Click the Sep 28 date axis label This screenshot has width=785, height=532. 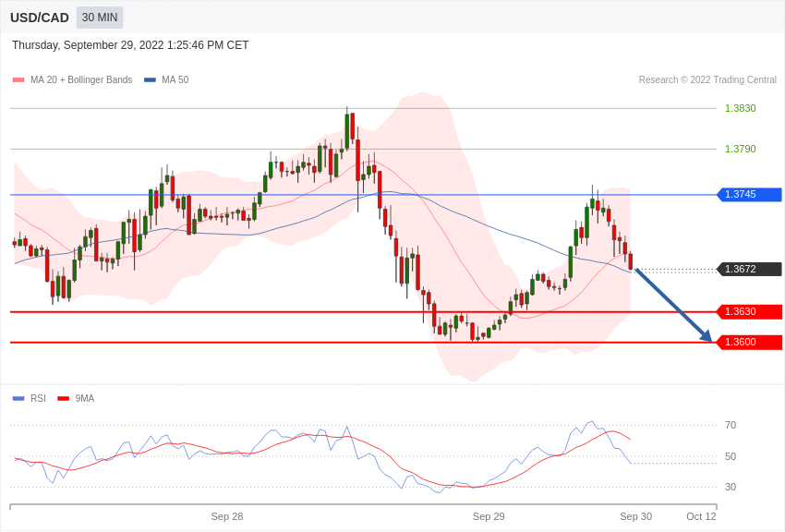tap(227, 516)
